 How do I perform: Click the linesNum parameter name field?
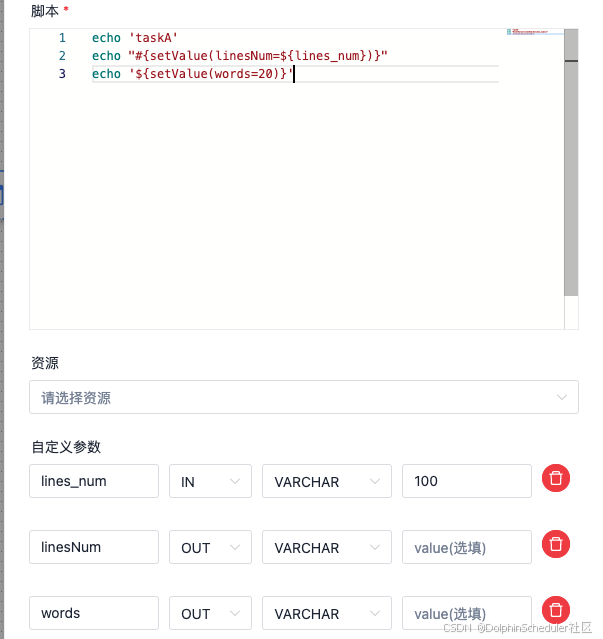[x=94, y=547]
